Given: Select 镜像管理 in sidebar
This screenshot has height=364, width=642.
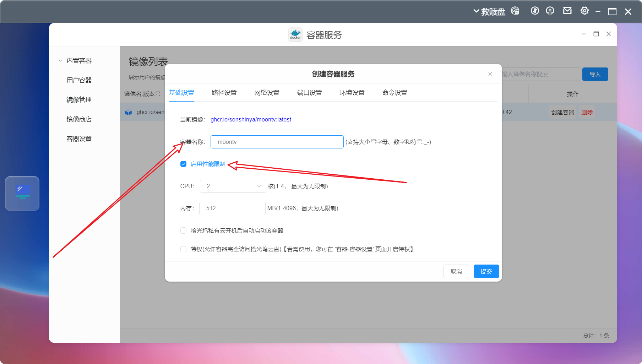Looking at the screenshot, I should pos(79,100).
